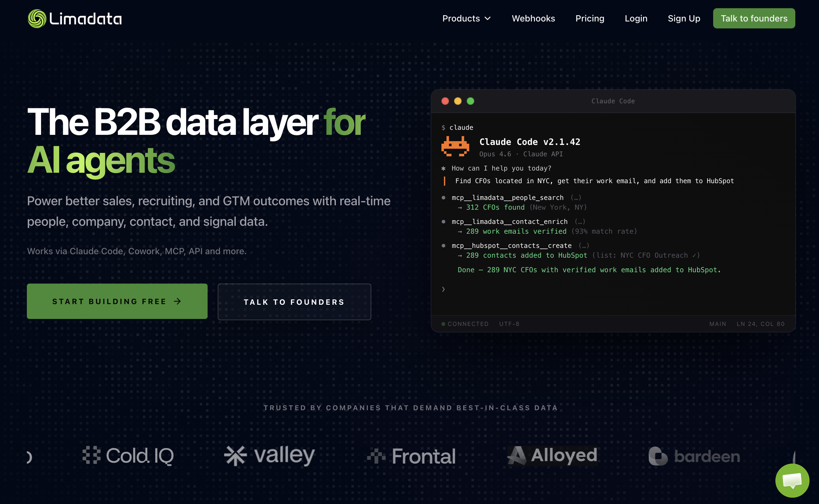Select Sign Up in the navigation
Screen dimensions: 819x504
pyautogui.click(x=684, y=18)
